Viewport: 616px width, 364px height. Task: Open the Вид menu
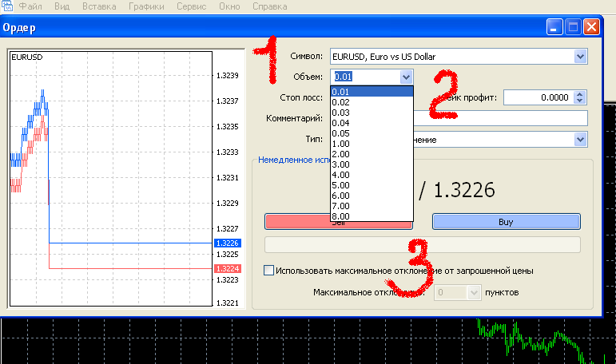click(62, 6)
